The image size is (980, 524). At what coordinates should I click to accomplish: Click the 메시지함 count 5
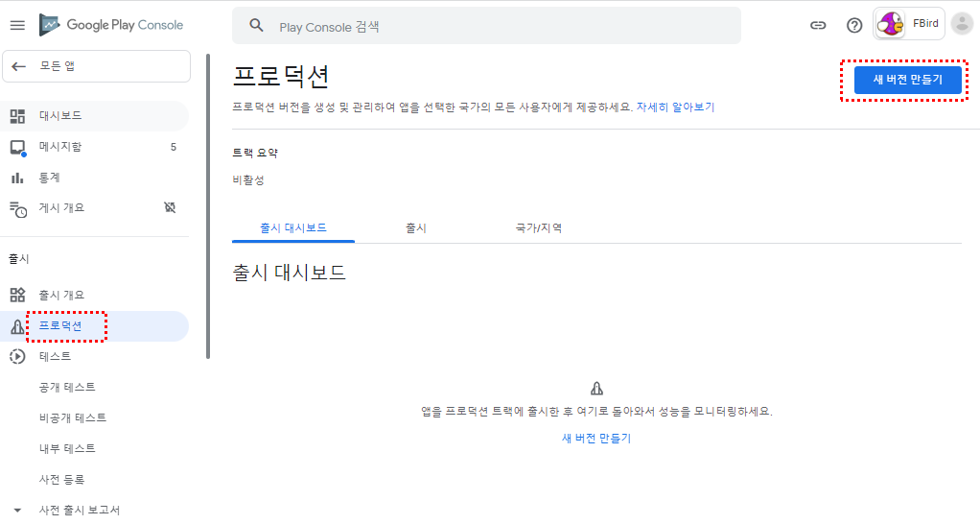(x=174, y=147)
